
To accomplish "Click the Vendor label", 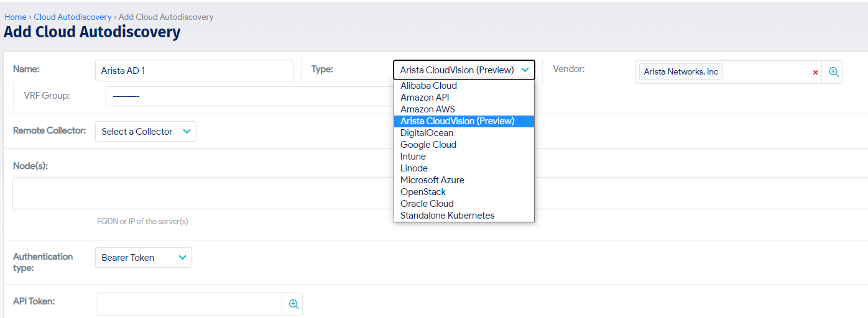I will pyautogui.click(x=569, y=69).
